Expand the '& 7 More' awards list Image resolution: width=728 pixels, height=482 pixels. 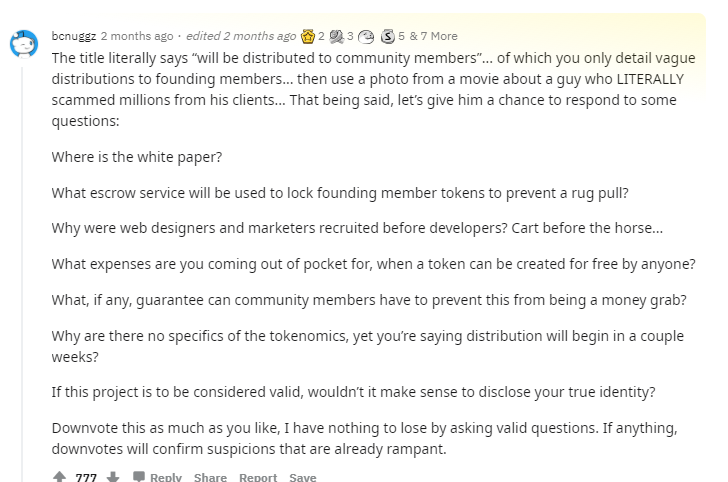[x=434, y=36]
